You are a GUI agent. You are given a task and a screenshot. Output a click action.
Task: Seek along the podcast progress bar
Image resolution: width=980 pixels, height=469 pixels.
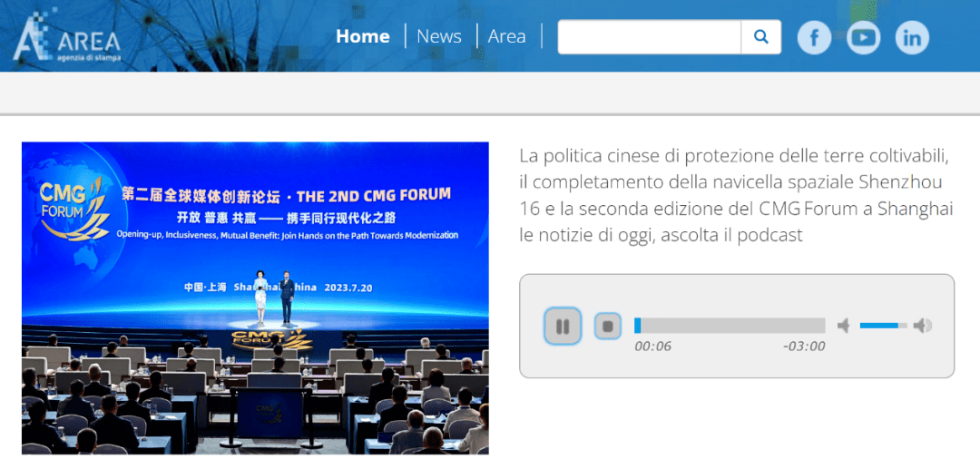(730, 326)
